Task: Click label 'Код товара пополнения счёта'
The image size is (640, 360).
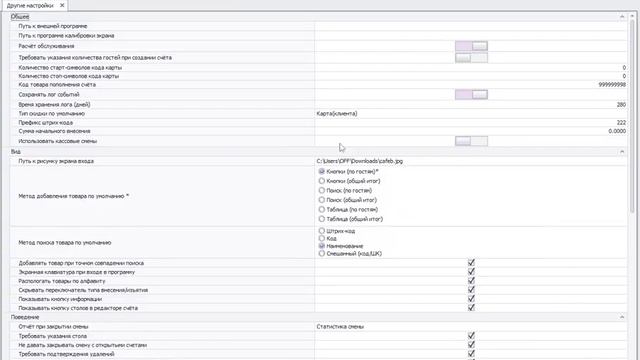Action: 57,84
